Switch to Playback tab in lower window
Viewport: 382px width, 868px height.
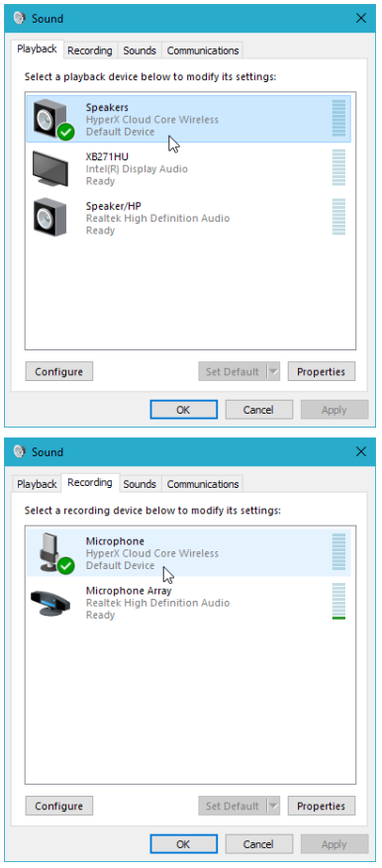[x=37, y=484]
